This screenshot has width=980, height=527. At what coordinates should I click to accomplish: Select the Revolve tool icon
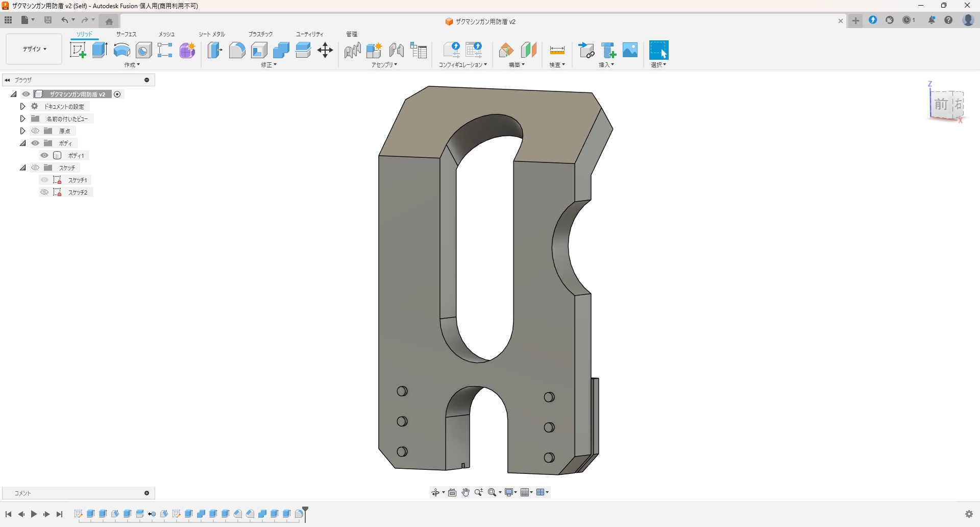(x=121, y=50)
